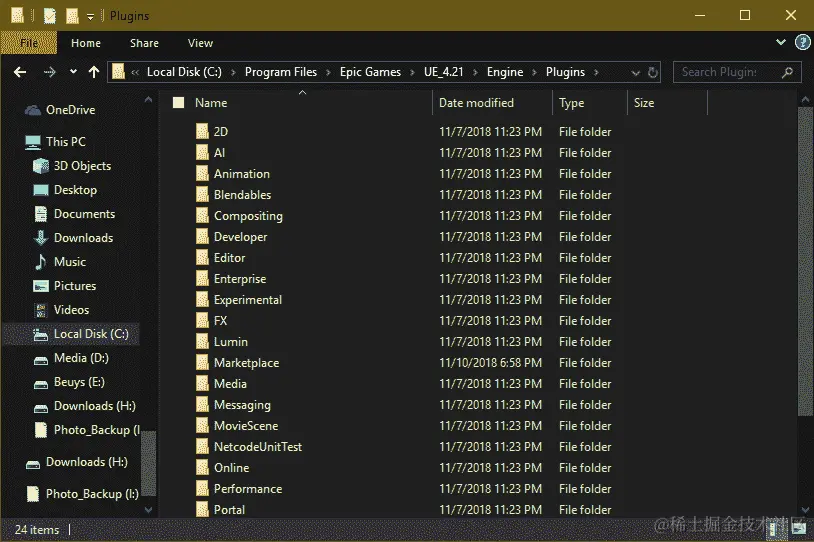Open Media (D:) drive in sidebar
This screenshot has width=814, height=542.
point(71,358)
